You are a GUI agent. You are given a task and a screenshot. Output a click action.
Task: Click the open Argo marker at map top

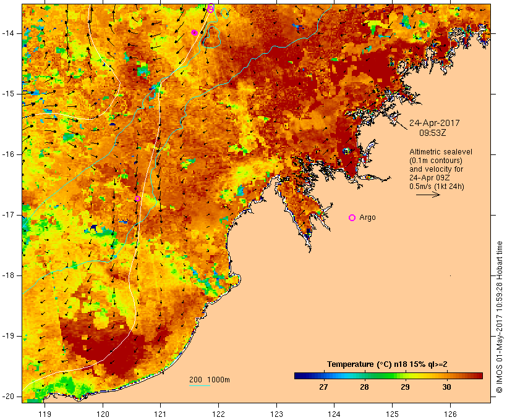coord(211,8)
